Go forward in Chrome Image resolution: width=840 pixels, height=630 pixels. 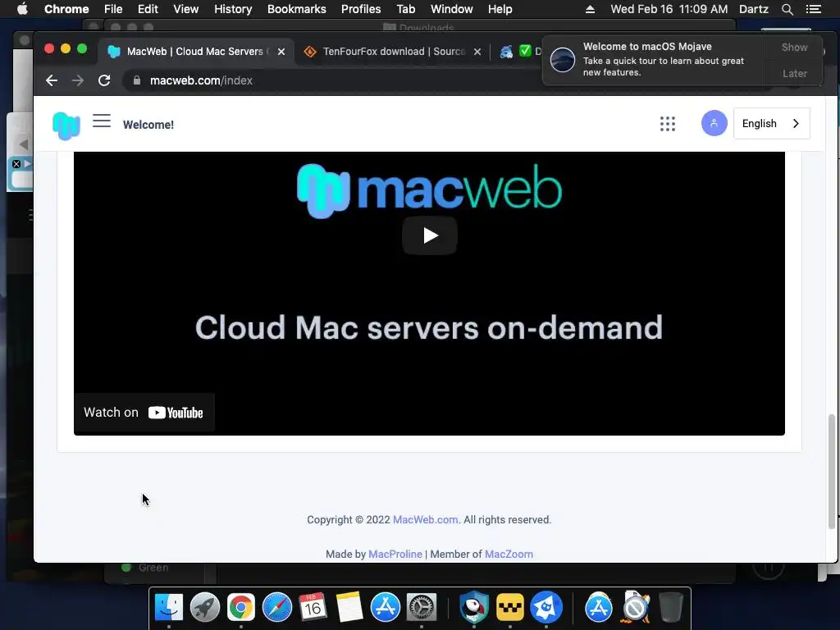[78, 80]
